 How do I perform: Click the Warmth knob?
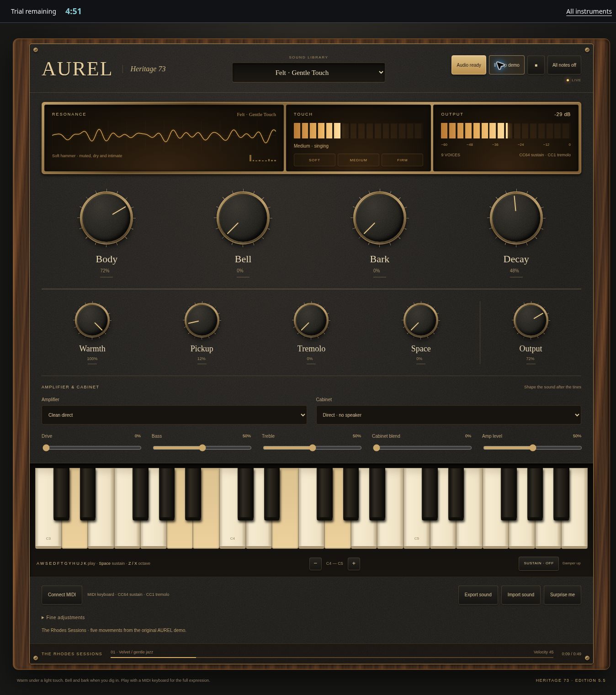point(92,320)
